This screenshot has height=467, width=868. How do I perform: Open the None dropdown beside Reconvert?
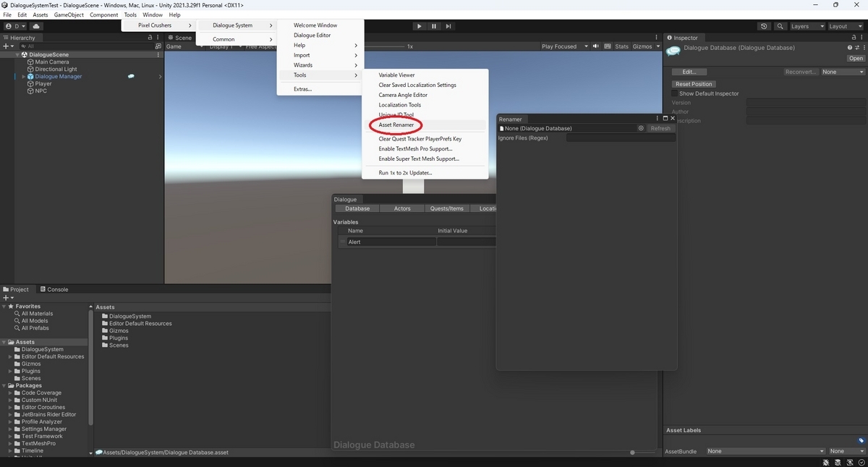pos(843,72)
